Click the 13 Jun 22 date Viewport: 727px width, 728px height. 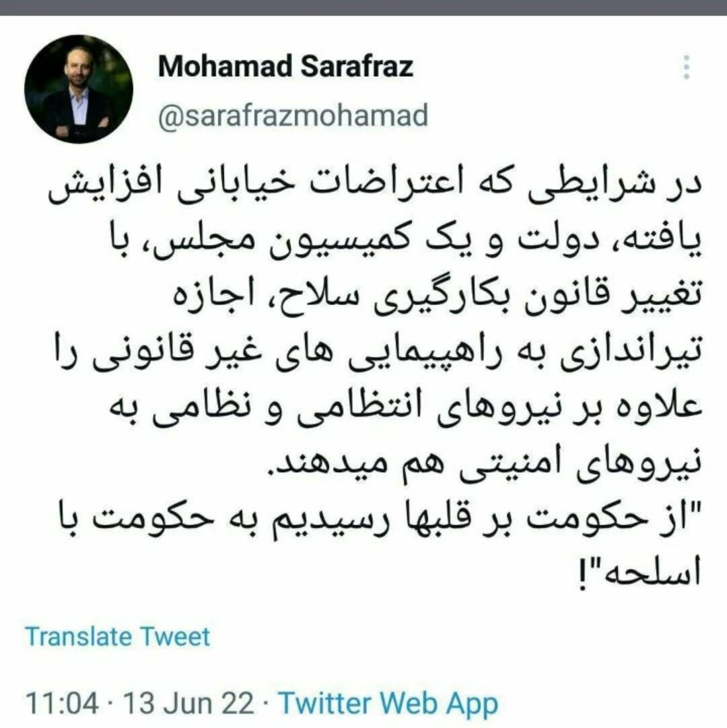188,703
